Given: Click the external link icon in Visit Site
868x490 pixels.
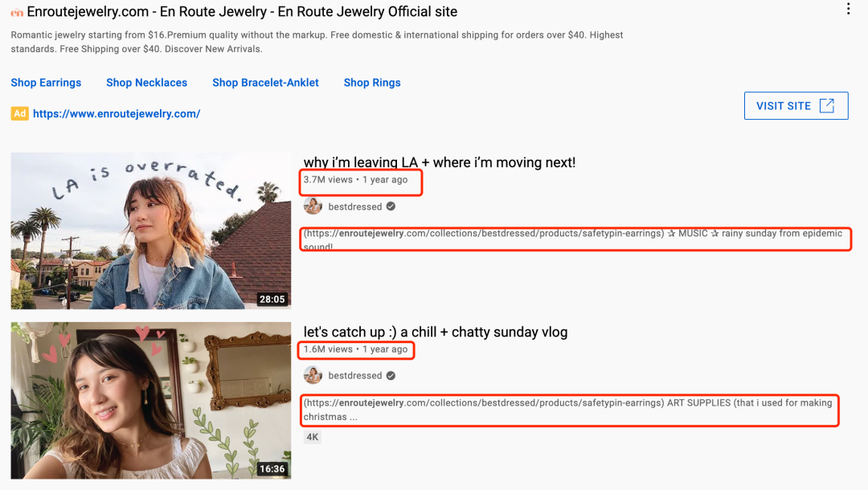Looking at the screenshot, I should (x=826, y=106).
